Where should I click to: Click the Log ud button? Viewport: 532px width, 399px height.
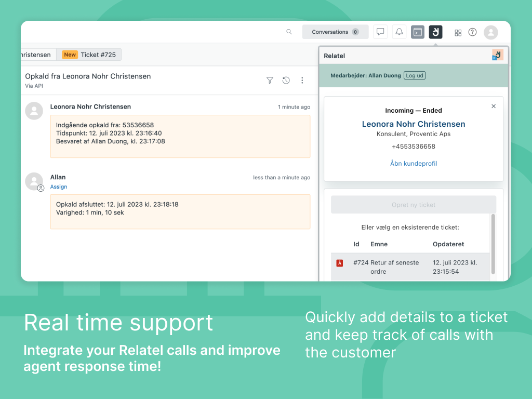tap(414, 75)
